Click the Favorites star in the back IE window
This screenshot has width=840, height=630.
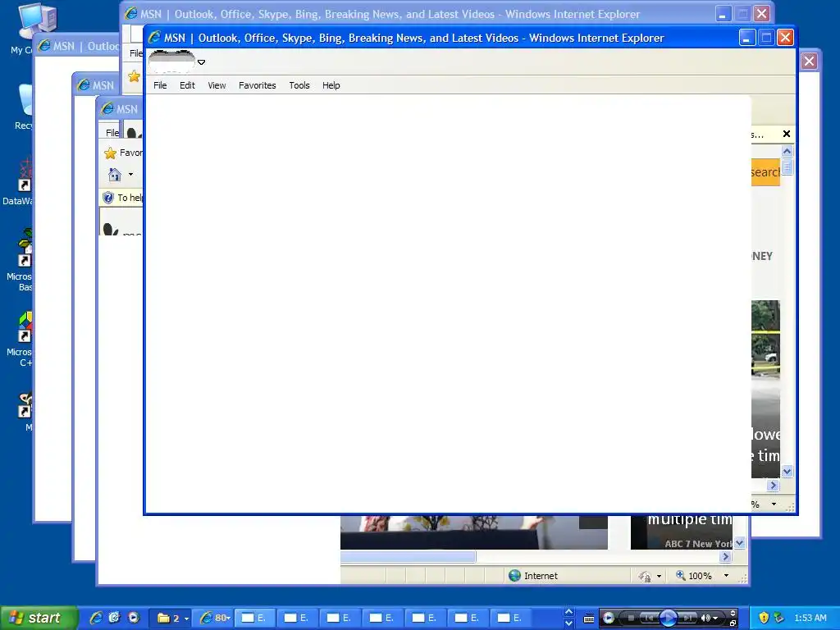(111, 153)
